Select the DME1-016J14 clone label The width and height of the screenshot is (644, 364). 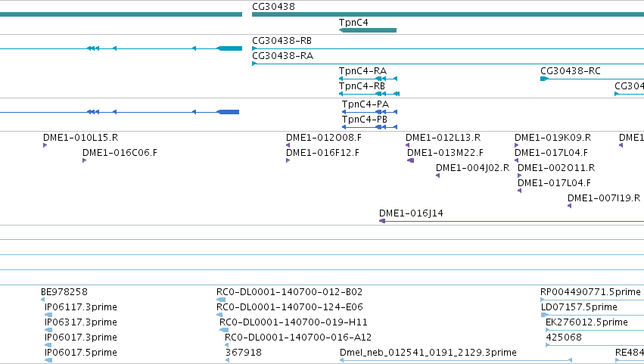(411, 213)
